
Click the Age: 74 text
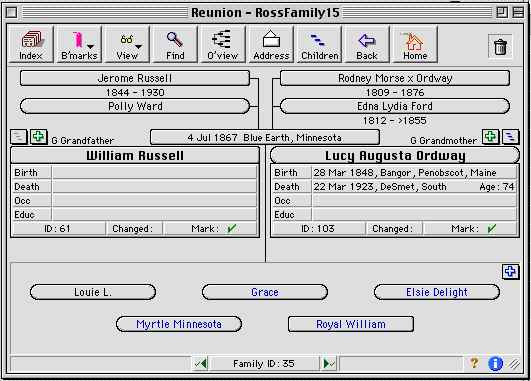pyautogui.click(x=496, y=187)
